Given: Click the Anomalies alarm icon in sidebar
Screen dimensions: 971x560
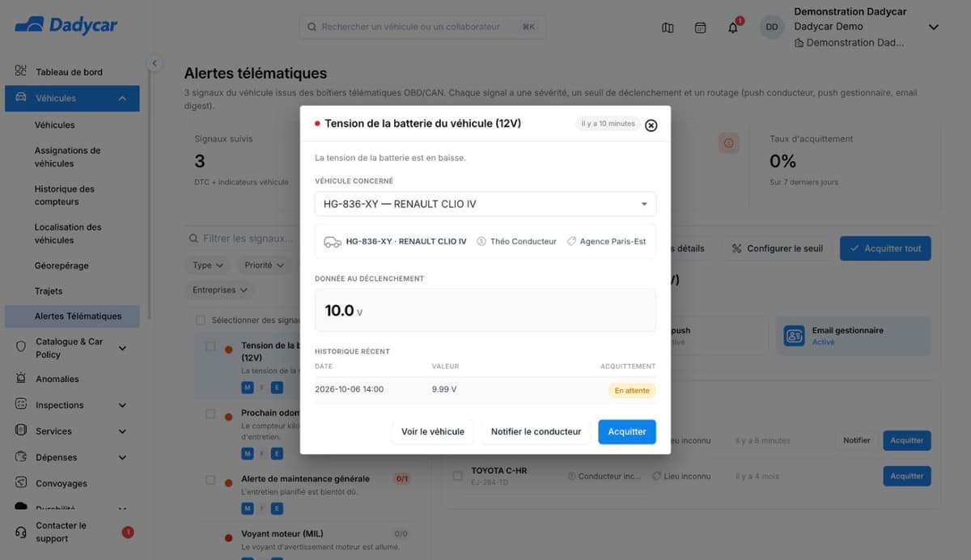Looking at the screenshot, I should [x=21, y=379].
